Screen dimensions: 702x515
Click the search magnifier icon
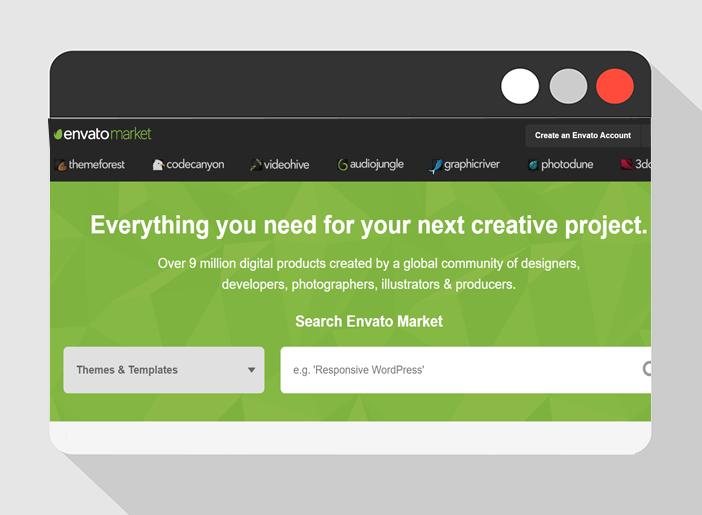click(647, 369)
